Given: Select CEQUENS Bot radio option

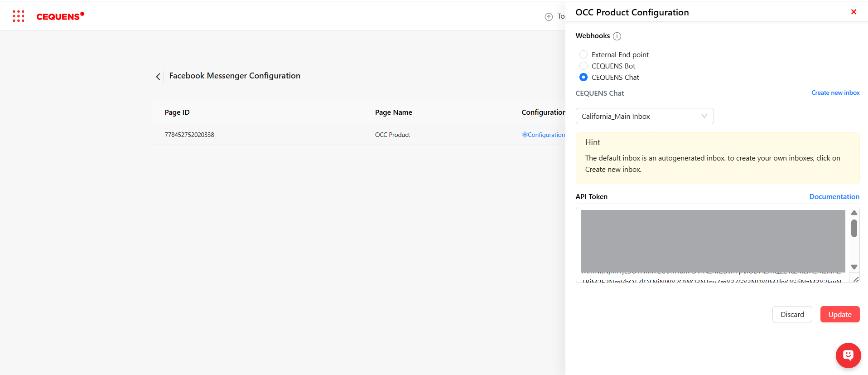Looking at the screenshot, I should (x=583, y=66).
